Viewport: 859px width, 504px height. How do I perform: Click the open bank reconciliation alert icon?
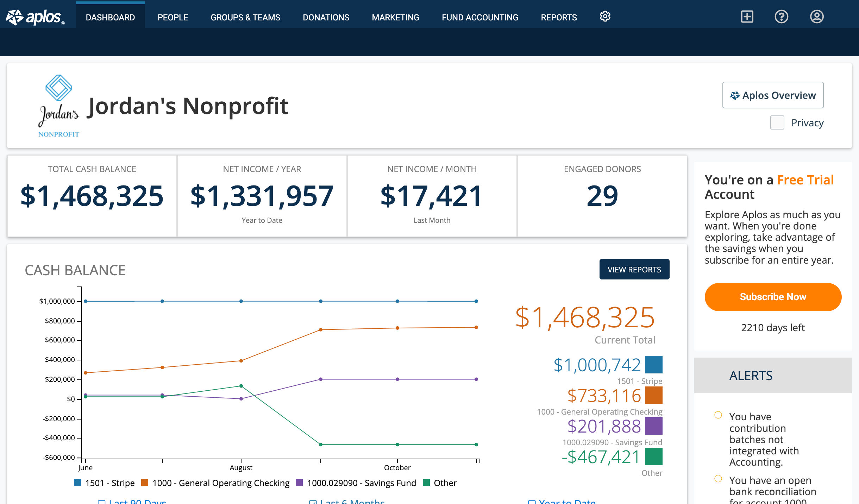point(718,479)
